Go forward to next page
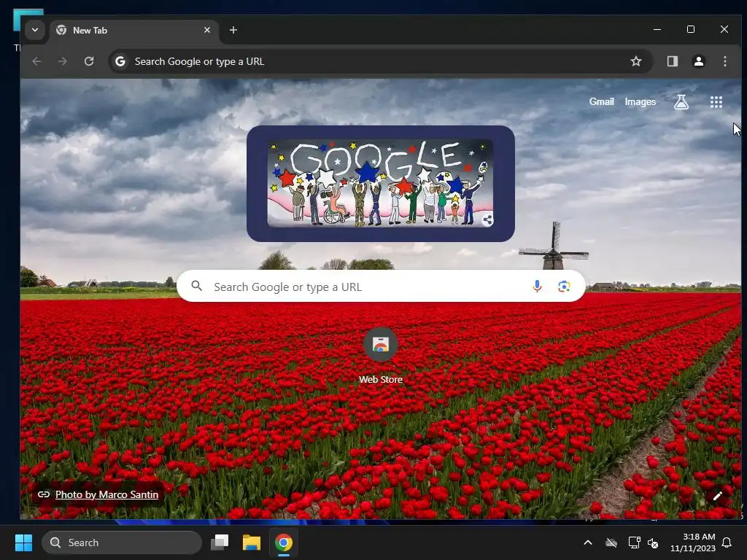Image resolution: width=747 pixels, height=560 pixels. coord(63,61)
